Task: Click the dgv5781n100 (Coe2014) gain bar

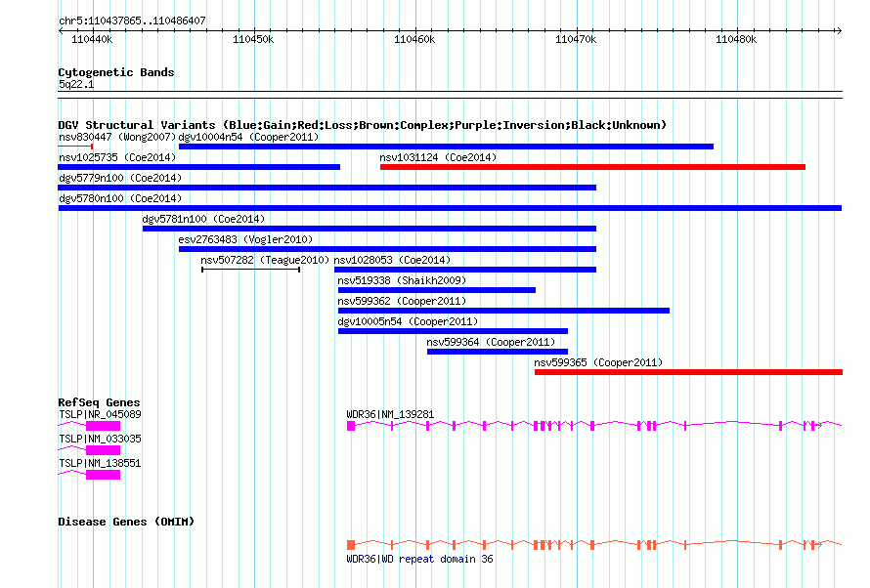Action: [370, 229]
